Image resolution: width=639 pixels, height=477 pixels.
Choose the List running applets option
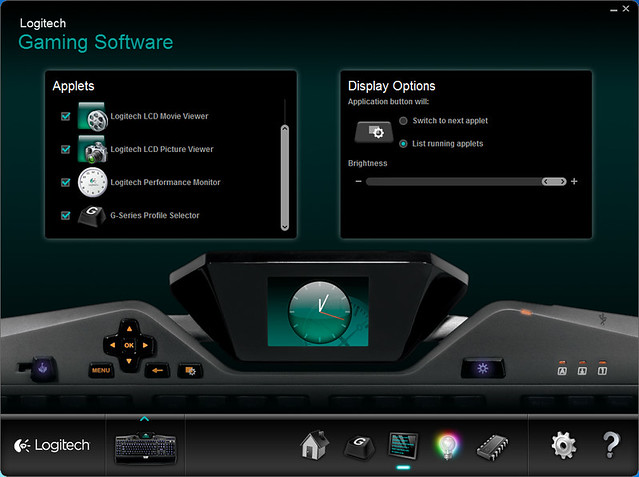(x=403, y=144)
